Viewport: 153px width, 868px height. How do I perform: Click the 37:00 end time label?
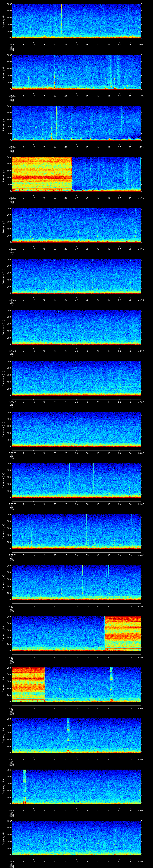tap(141, 402)
